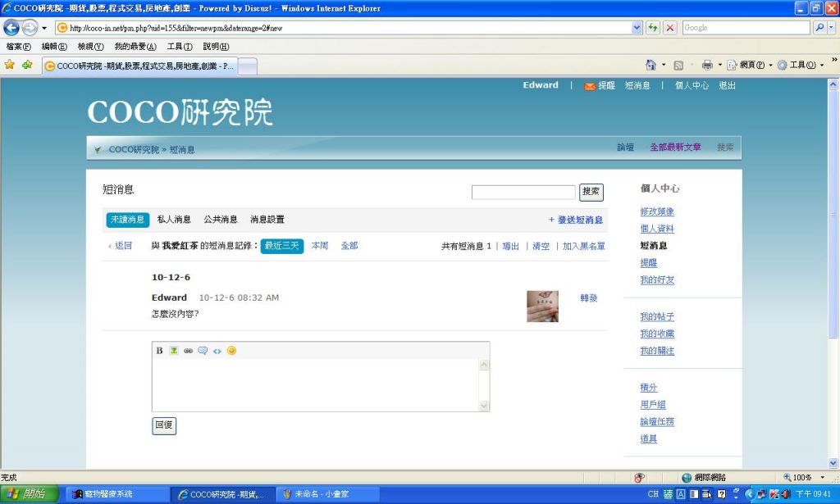
Task: Refresh the page with the green arrows button
Action: click(652, 27)
